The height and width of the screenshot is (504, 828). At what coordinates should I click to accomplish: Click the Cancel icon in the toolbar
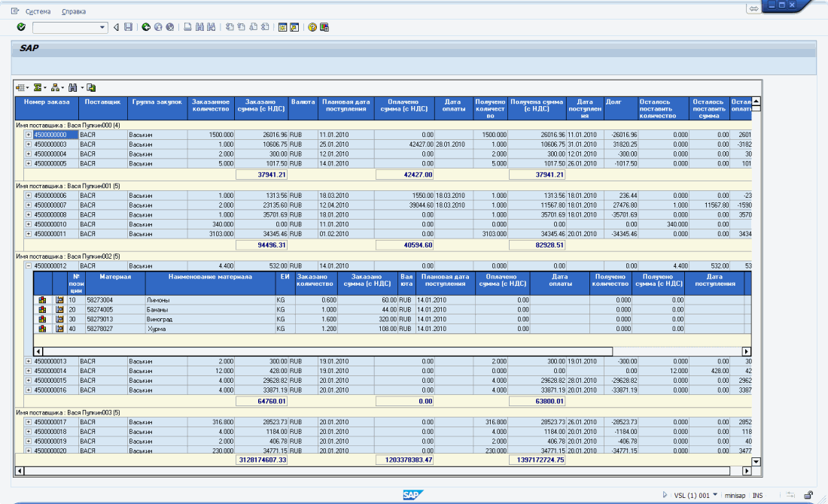(170, 27)
